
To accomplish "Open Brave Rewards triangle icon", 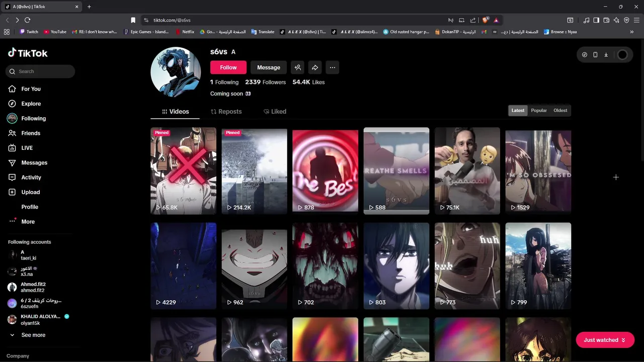I will (496, 20).
